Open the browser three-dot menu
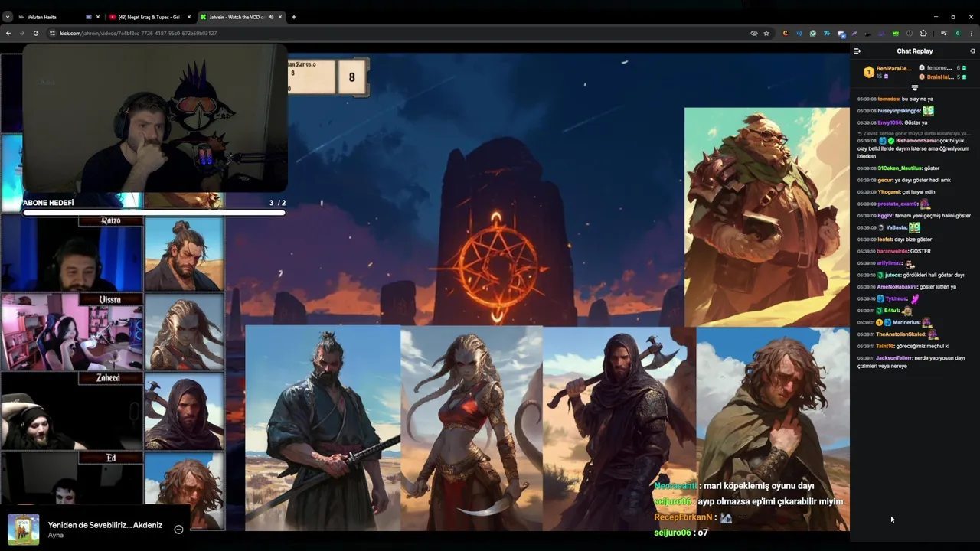This screenshot has height=551, width=980. [972, 33]
